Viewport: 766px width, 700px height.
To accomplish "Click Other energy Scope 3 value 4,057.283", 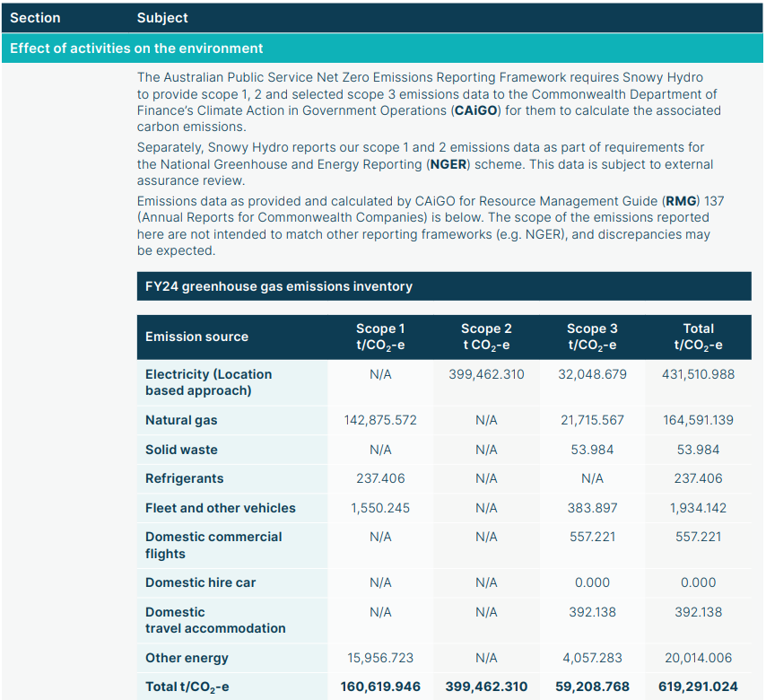I will click(x=593, y=659).
